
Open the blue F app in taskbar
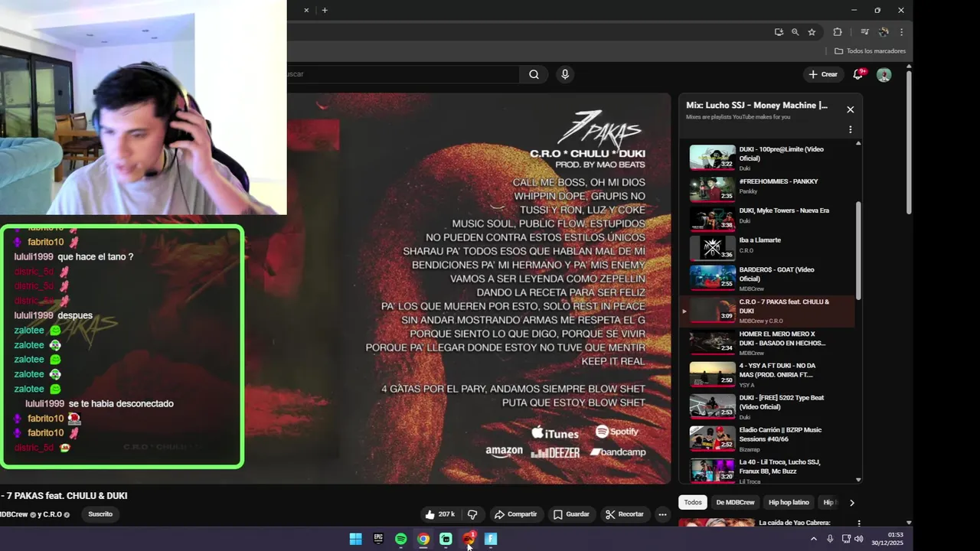coord(491,539)
